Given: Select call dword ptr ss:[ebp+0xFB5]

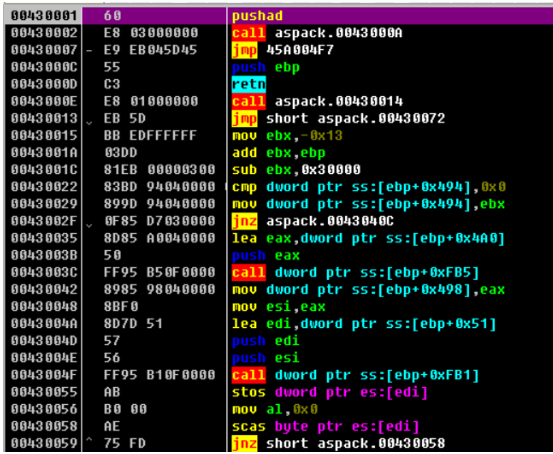Looking at the screenshot, I should coord(356,273).
